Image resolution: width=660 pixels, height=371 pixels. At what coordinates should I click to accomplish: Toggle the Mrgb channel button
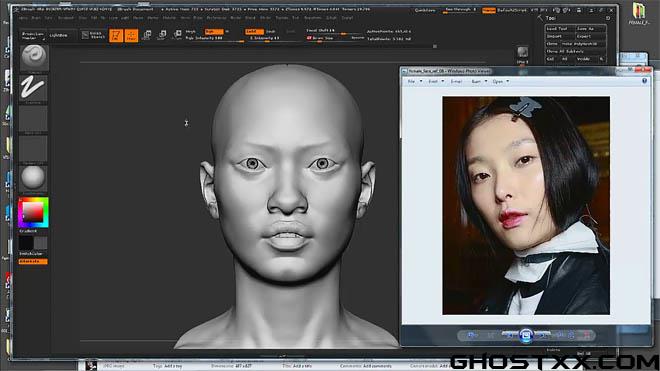[191, 32]
